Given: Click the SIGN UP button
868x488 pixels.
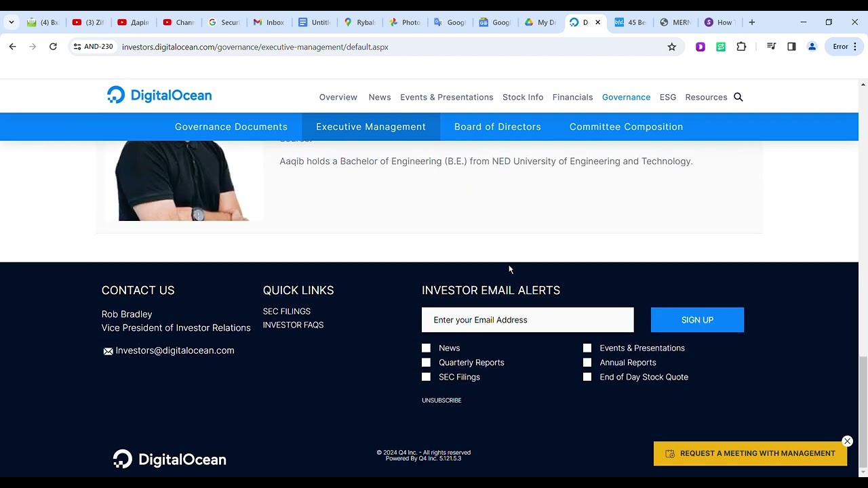Looking at the screenshot, I should (697, 320).
